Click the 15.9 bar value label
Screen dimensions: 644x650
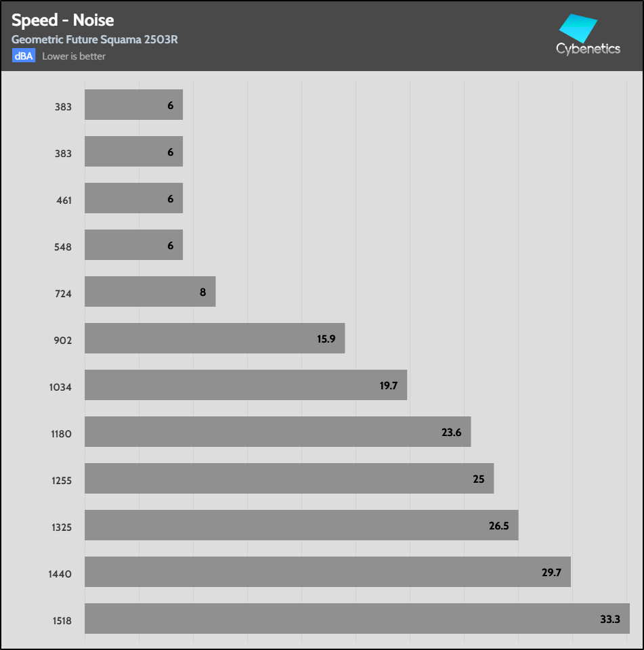point(326,339)
